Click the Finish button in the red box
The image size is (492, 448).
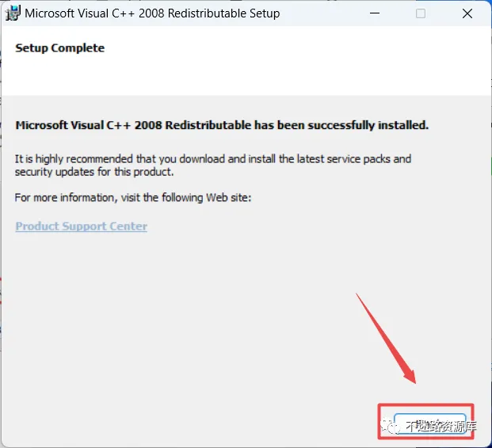pyautogui.click(x=430, y=423)
